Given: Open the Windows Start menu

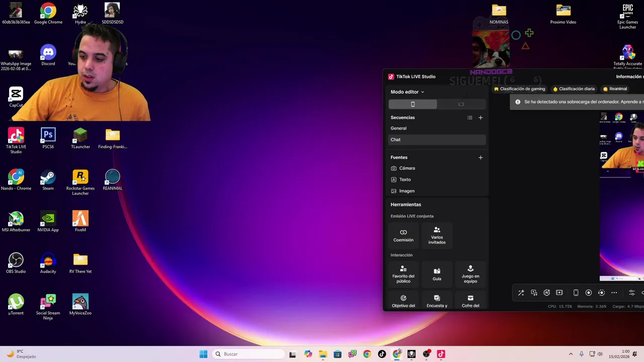Looking at the screenshot, I should tap(203, 354).
